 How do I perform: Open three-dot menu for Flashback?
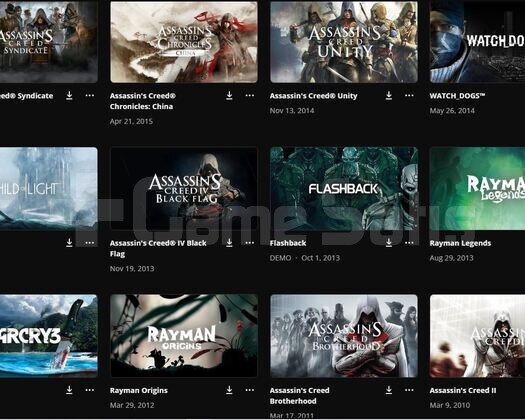pyautogui.click(x=409, y=242)
